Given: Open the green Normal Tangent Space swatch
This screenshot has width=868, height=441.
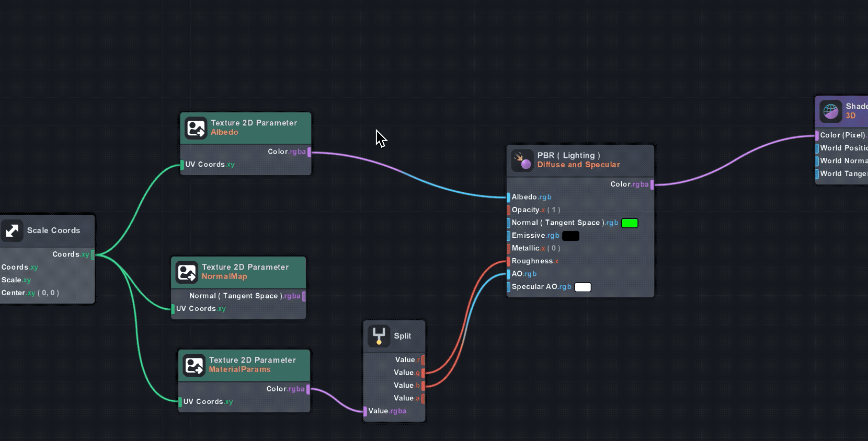Looking at the screenshot, I should pos(630,223).
